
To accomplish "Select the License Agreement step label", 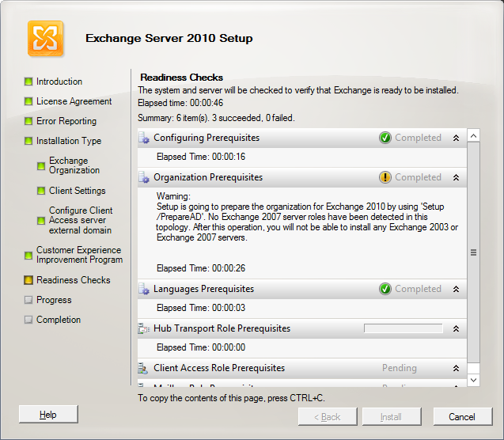I will (74, 101).
